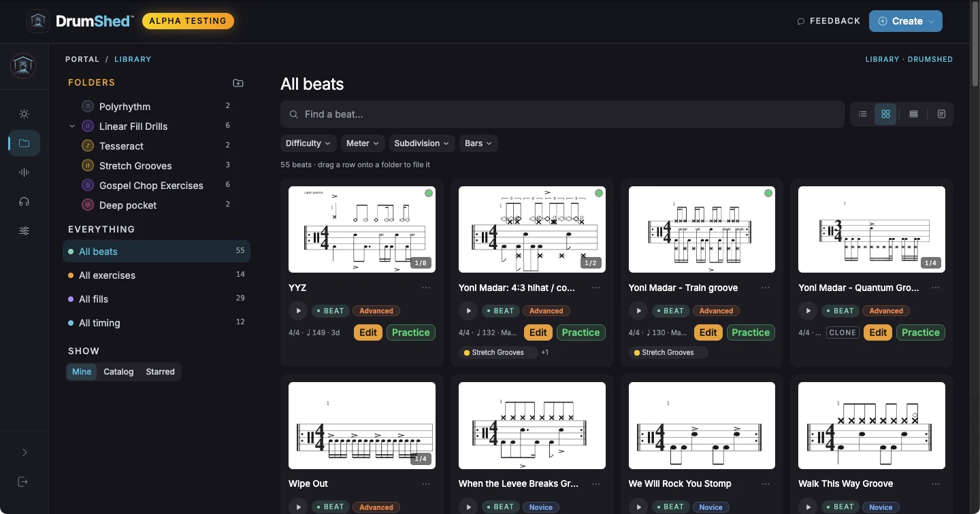This screenshot has height=514, width=980.
Task: Click Practice on the Train groove card
Action: pos(751,332)
